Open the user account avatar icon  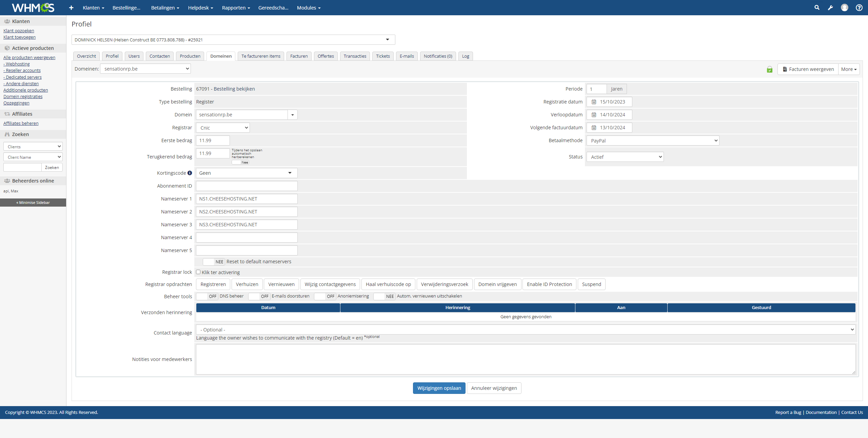[x=844, y=7]
